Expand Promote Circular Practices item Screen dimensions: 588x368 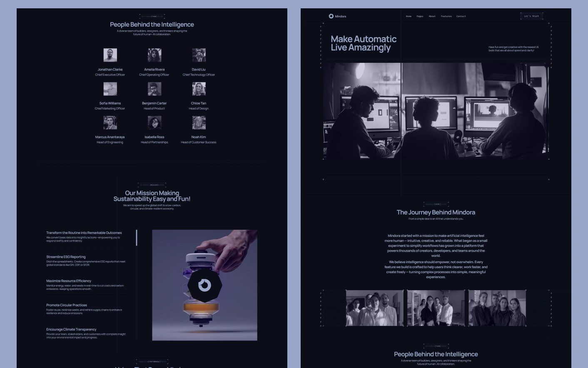click(67, 305)
